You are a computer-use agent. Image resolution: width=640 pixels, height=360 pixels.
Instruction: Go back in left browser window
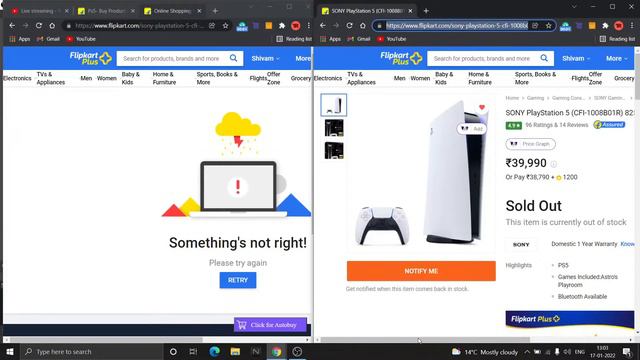(x=12, y=26)
